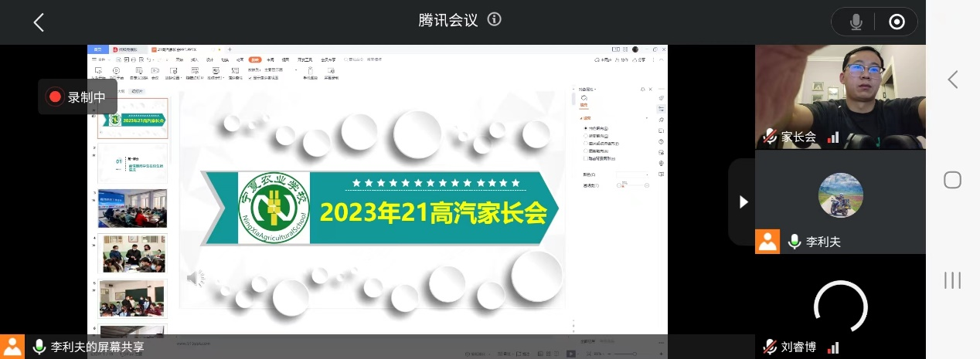Viewport: 980px width, 359px height.
Task: Tap the 录制中 recording indicator
Action: 78,97
